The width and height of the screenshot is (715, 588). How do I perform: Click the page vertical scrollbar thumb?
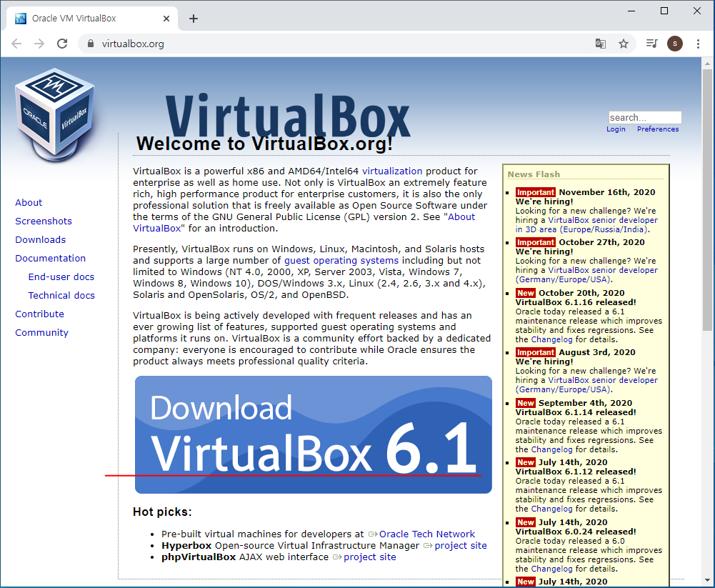click(707, 200)
